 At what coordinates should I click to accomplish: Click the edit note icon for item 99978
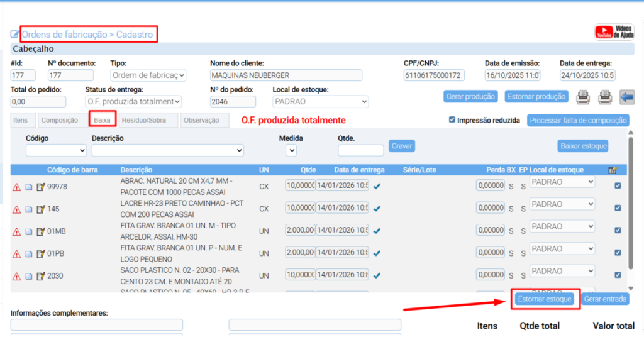coord(41,187)
